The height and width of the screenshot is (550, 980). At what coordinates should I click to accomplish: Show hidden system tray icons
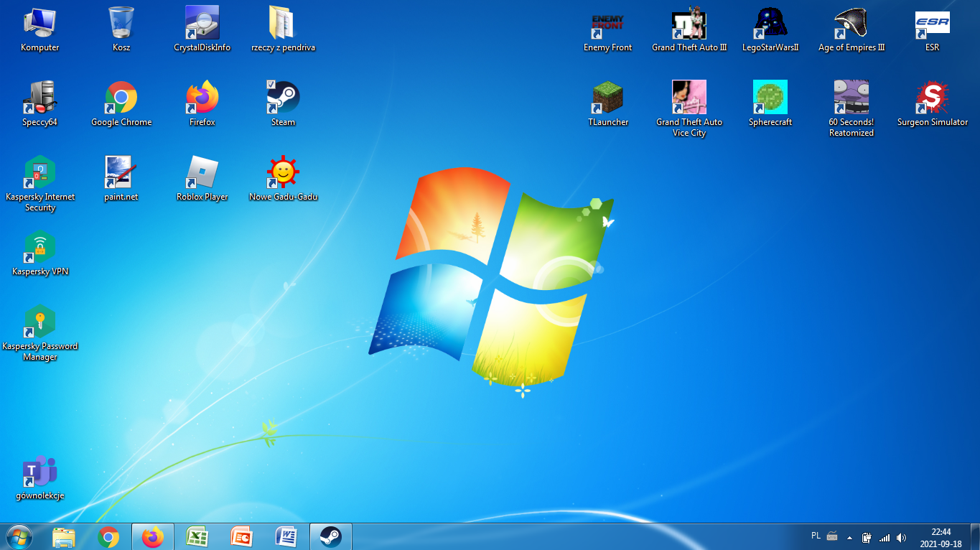click(850, 537)
